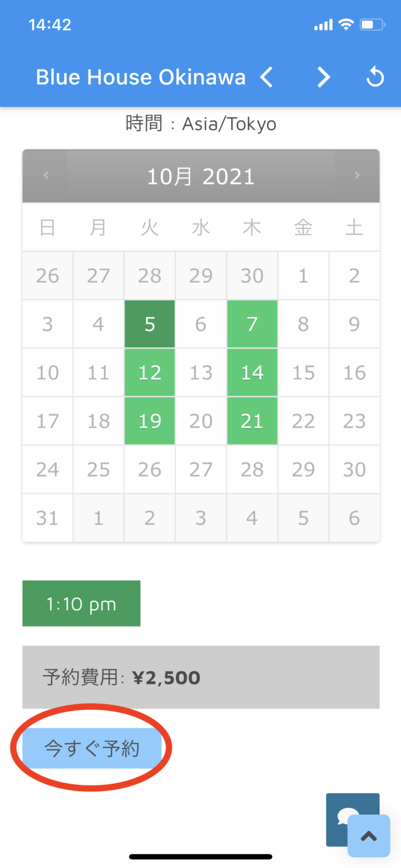Image resolution: width=401 pixels, height=868 pixels.
Task: Choose October 12 on the calendar
Action: pos(150,373)
